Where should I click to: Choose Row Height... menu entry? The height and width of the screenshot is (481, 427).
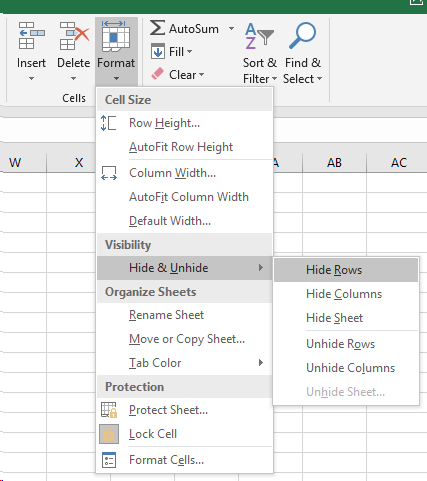[185, 123]
